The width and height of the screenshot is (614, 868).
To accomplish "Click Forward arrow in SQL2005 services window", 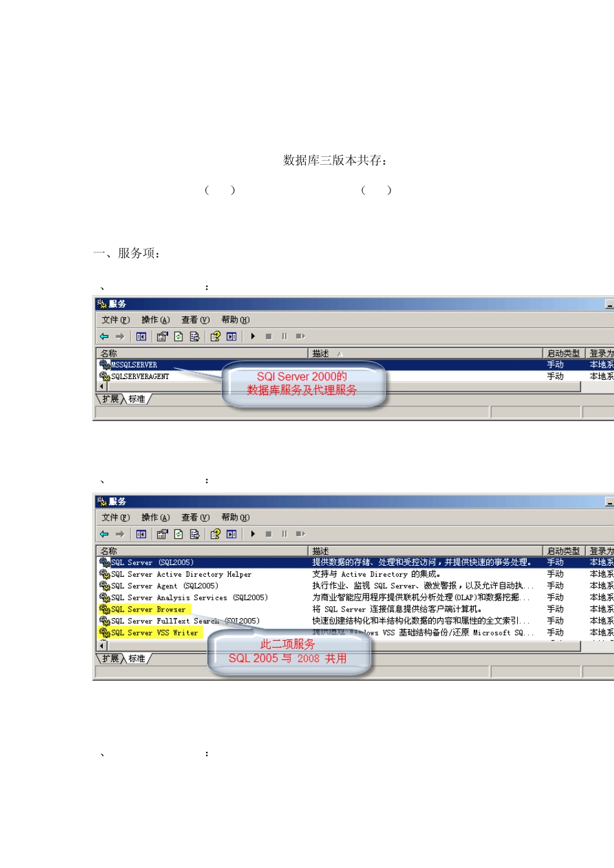I will coord(120,534).
